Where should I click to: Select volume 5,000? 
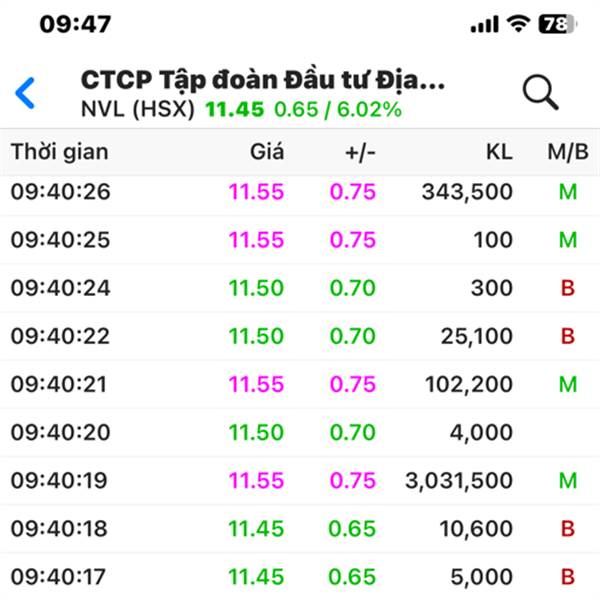(482, 578)
